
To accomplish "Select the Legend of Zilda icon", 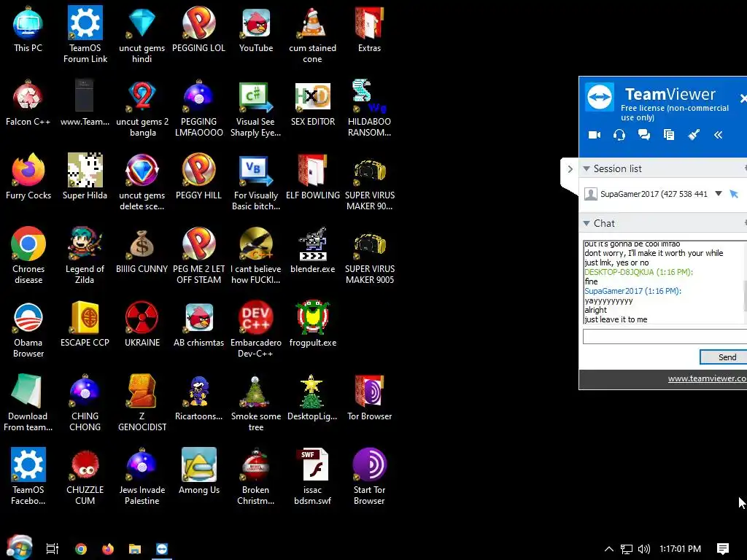I will point(85,256).
